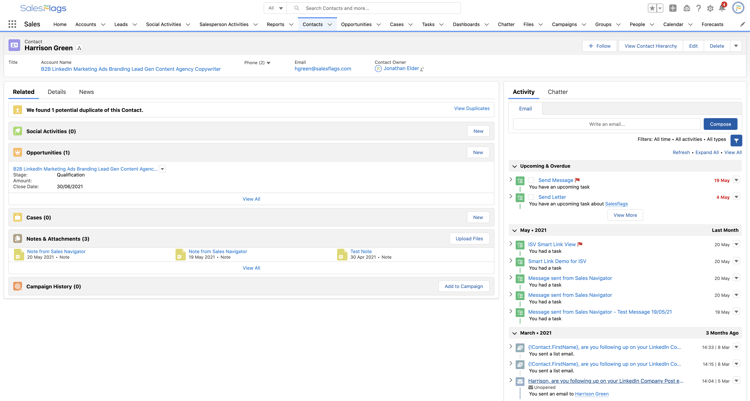Switch to the News tab
This screenshot has height=401, width=750.
click(x=86, y=92)
